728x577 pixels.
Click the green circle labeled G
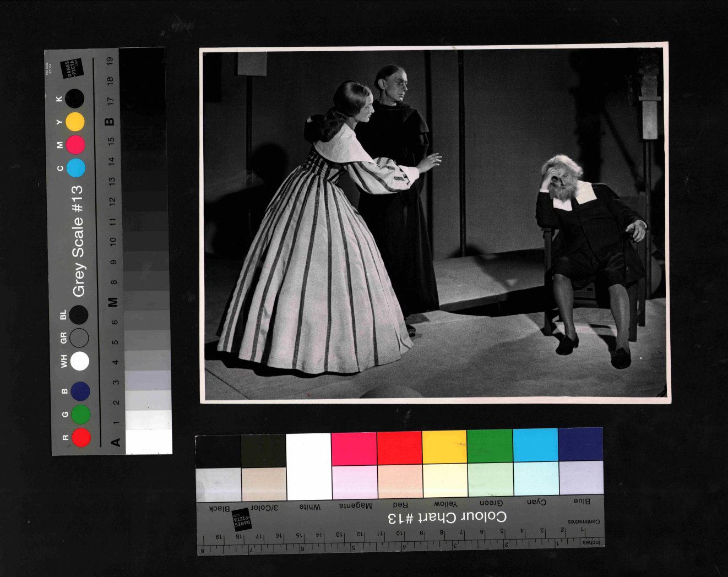click(x=81, y=414)
